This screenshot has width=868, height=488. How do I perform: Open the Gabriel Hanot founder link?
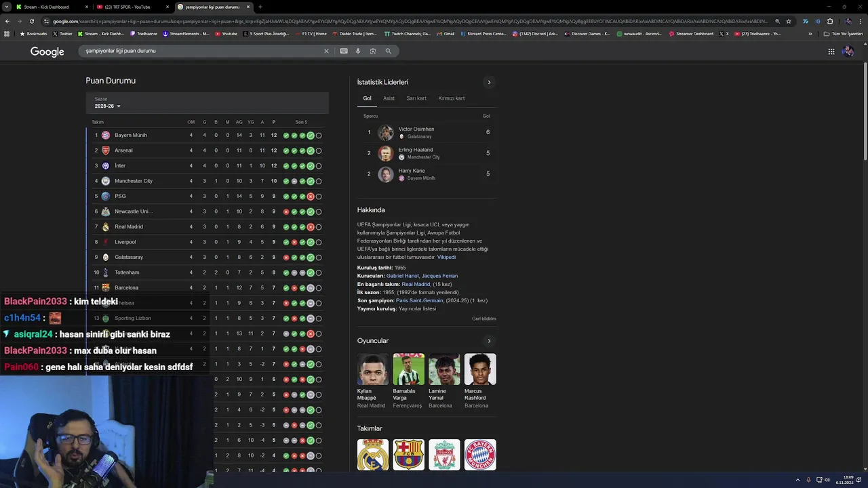pos(403,276)
